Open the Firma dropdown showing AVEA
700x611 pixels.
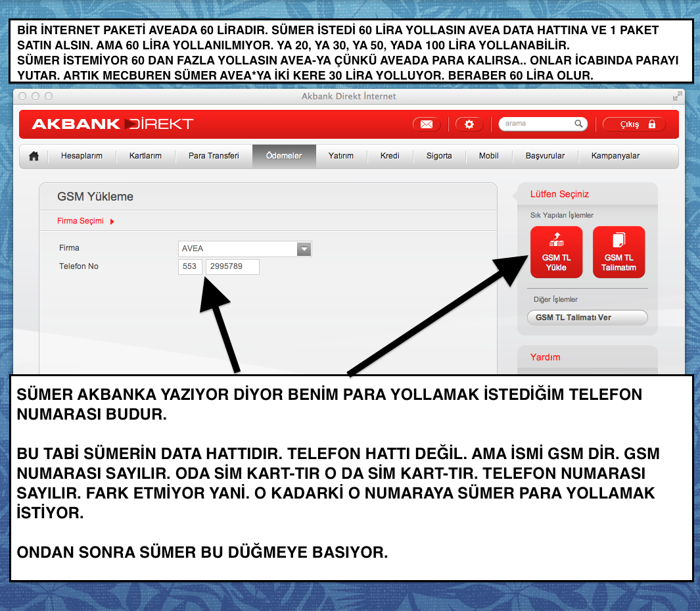245,249
